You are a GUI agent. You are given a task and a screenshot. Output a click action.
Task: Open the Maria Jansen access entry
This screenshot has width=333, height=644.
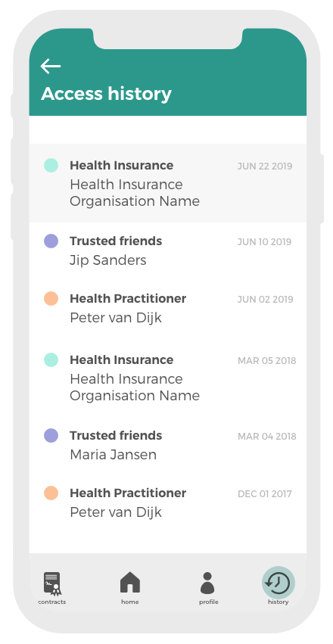coord(168,445)
